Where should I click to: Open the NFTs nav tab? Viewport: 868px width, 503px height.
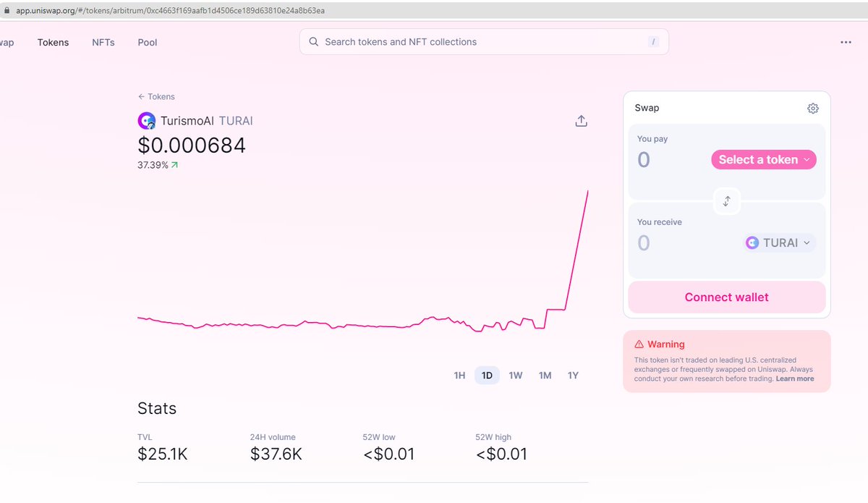[103, 43]
